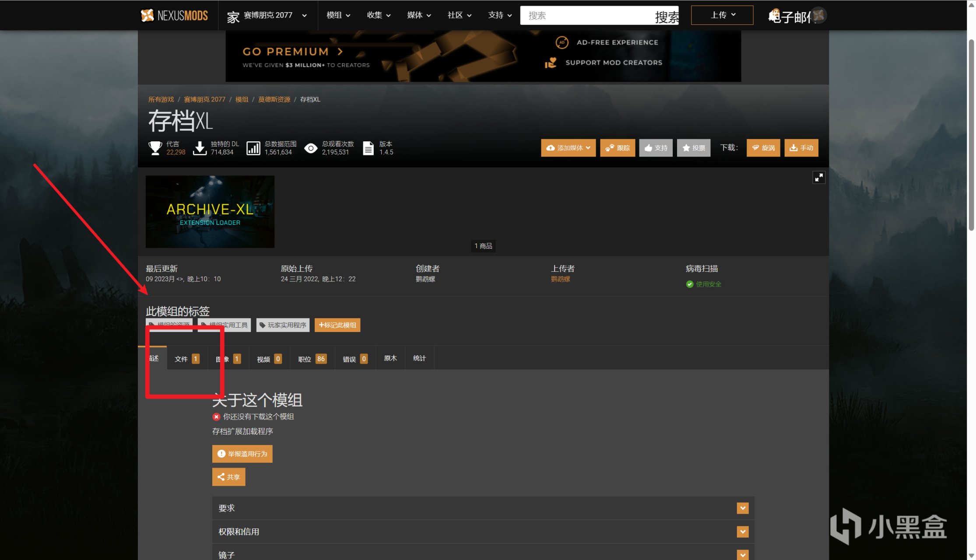Go to 模组 breadcrumb link
This screenshot has height=560, width=976.
(x=242, y=99)
